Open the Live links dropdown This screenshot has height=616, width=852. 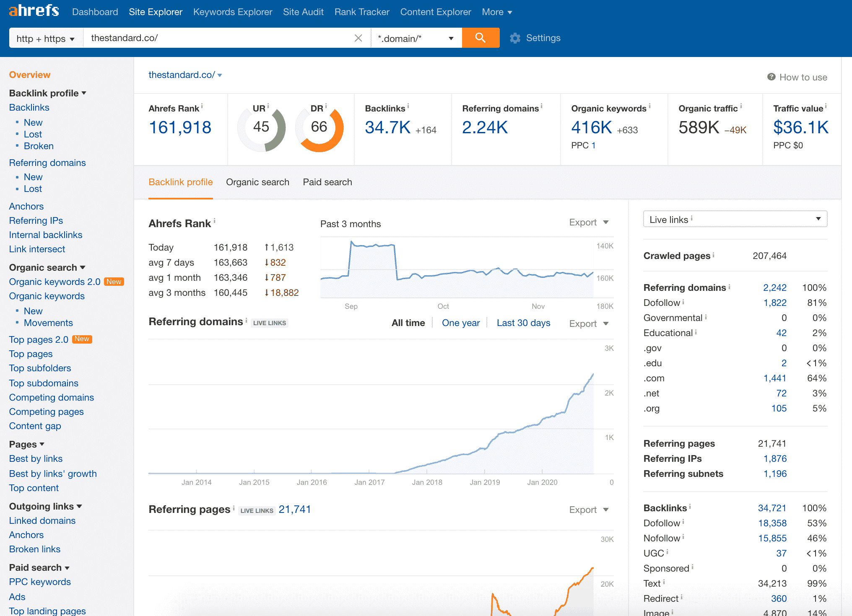735,219
